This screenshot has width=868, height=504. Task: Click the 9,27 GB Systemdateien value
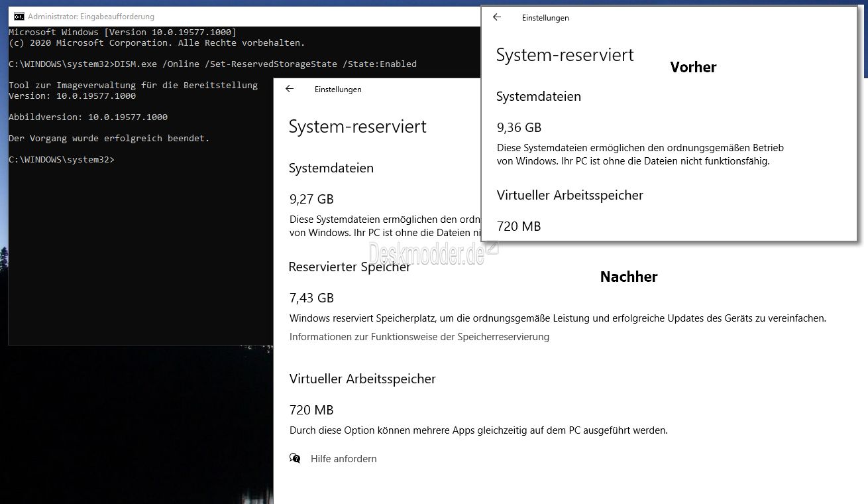point(311,199)
